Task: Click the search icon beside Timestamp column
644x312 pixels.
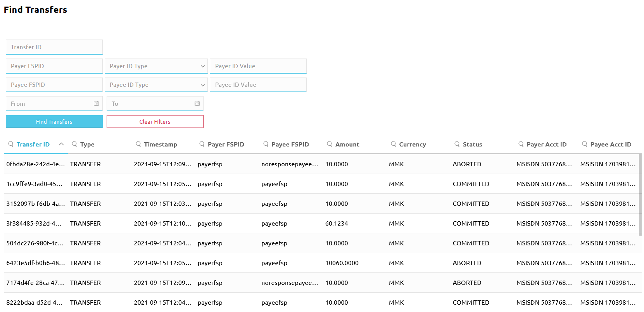Action: click(138, 144)
